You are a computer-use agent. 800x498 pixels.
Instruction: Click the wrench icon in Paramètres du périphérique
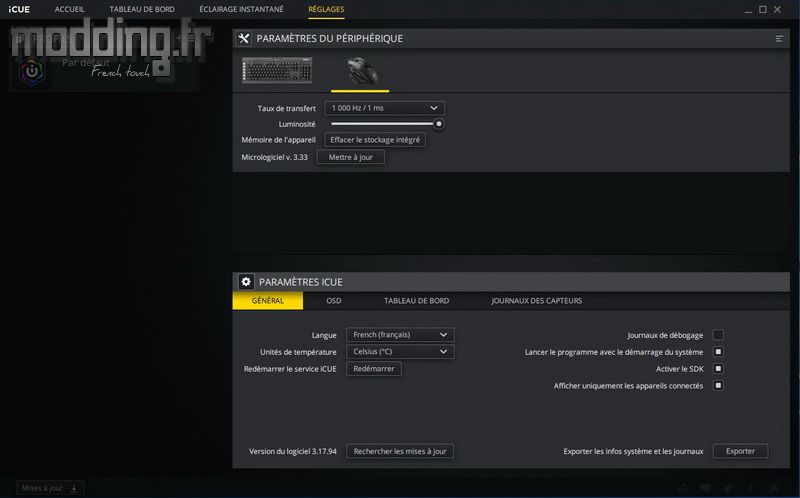(x=244, y=38)
